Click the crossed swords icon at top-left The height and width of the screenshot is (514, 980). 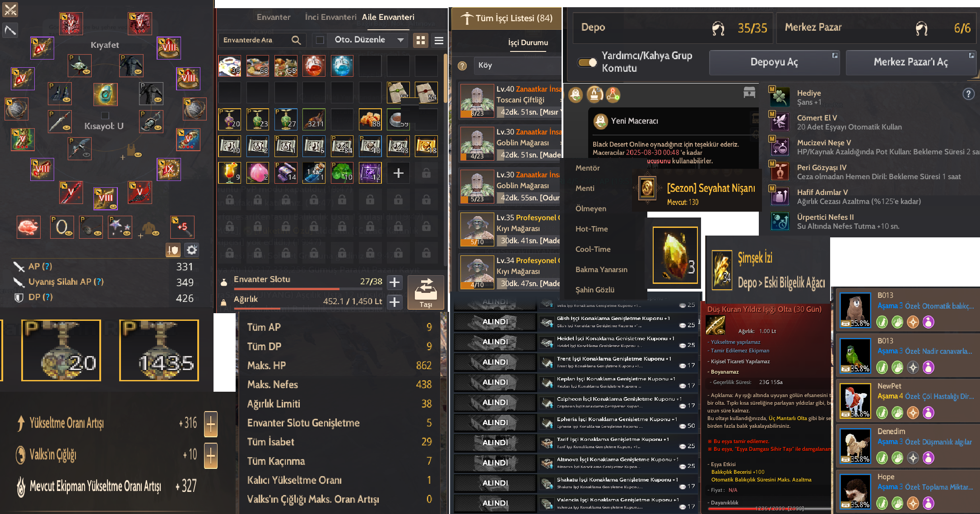(x=10, y=9)
